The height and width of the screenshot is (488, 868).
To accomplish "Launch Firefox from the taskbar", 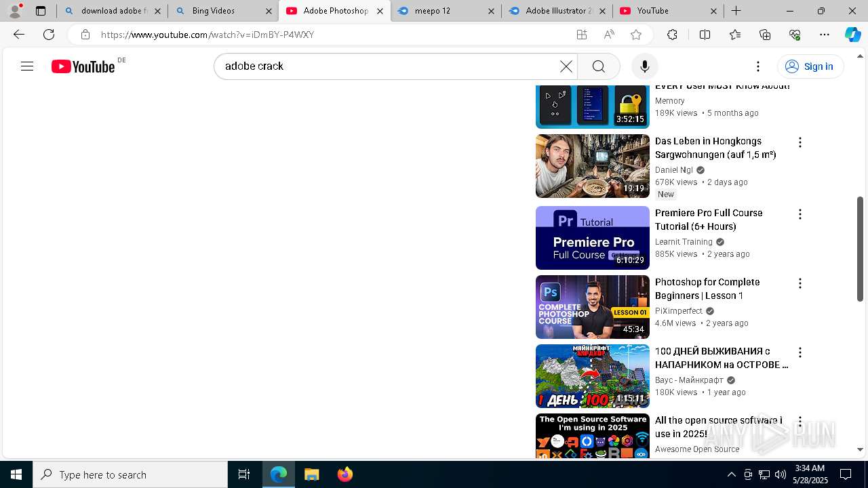I will point(344,474).
